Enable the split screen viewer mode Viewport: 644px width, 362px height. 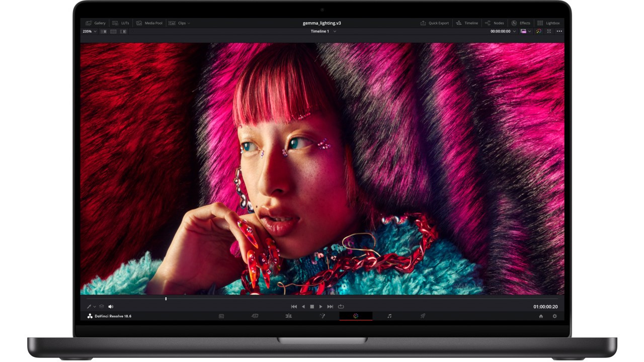pos(113,31)
